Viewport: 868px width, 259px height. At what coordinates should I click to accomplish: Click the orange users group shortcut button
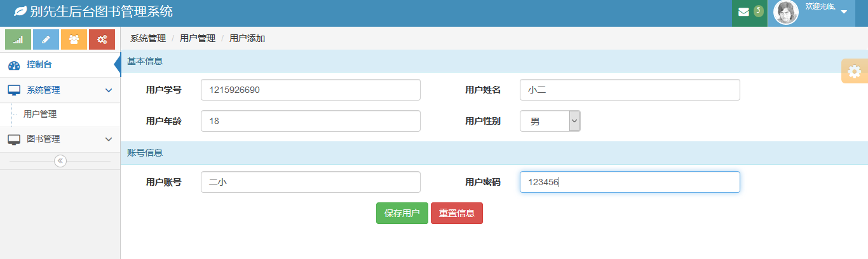[74, 39]
